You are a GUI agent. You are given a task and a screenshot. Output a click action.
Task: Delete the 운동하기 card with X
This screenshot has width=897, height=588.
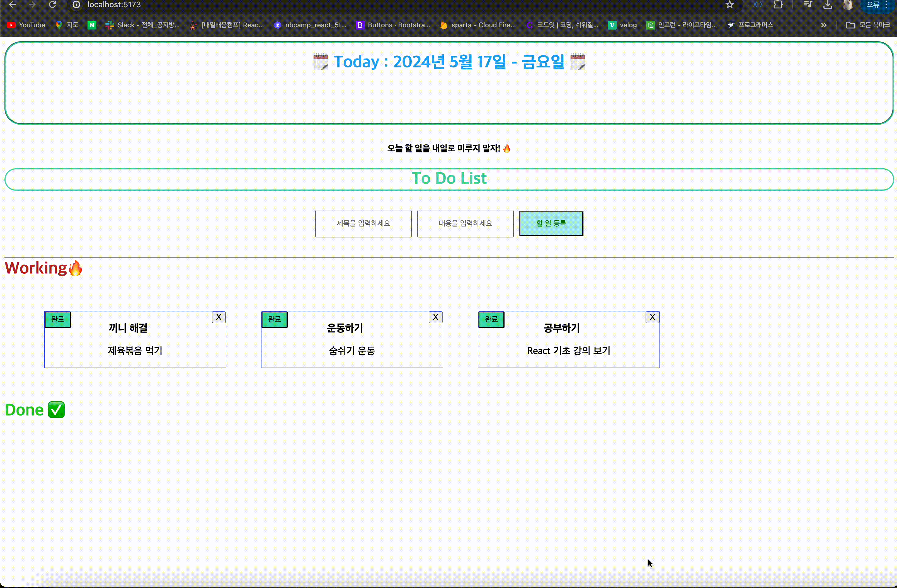(x=435, y=317)
